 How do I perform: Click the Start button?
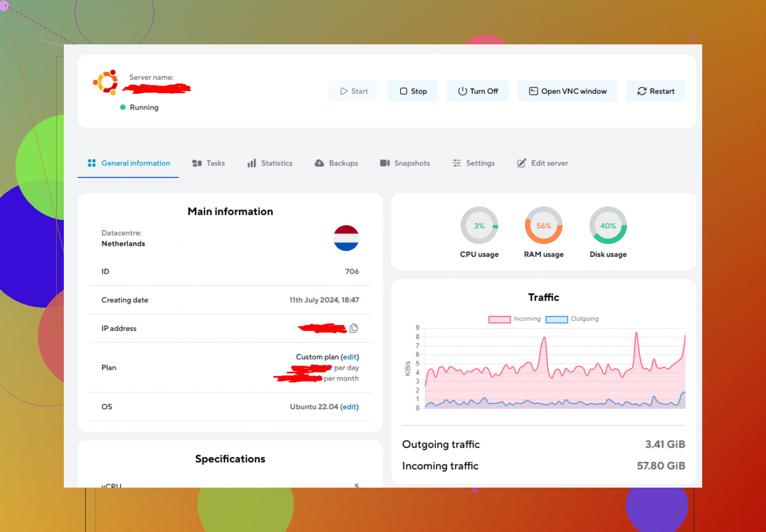click(354, 91)
